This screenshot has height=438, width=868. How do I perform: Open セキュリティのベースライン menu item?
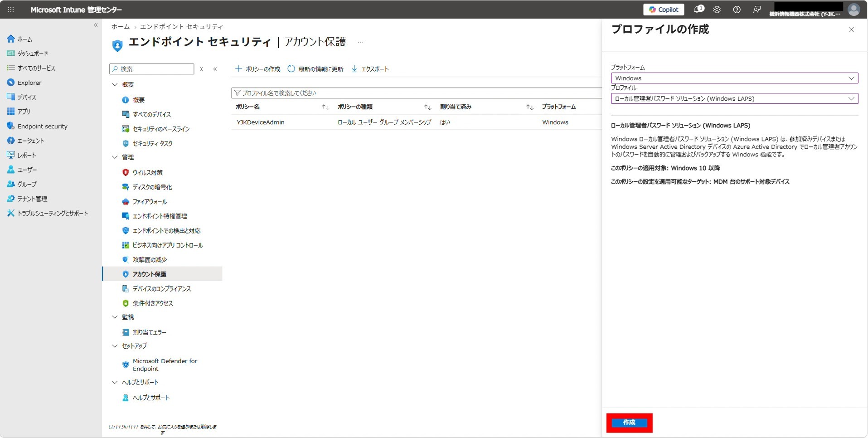click(161, 129)
